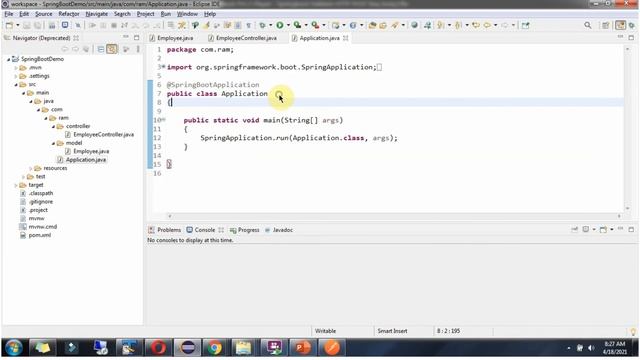
Task: Select .gitignore in the Navigator
Action: tap(40, 202)
